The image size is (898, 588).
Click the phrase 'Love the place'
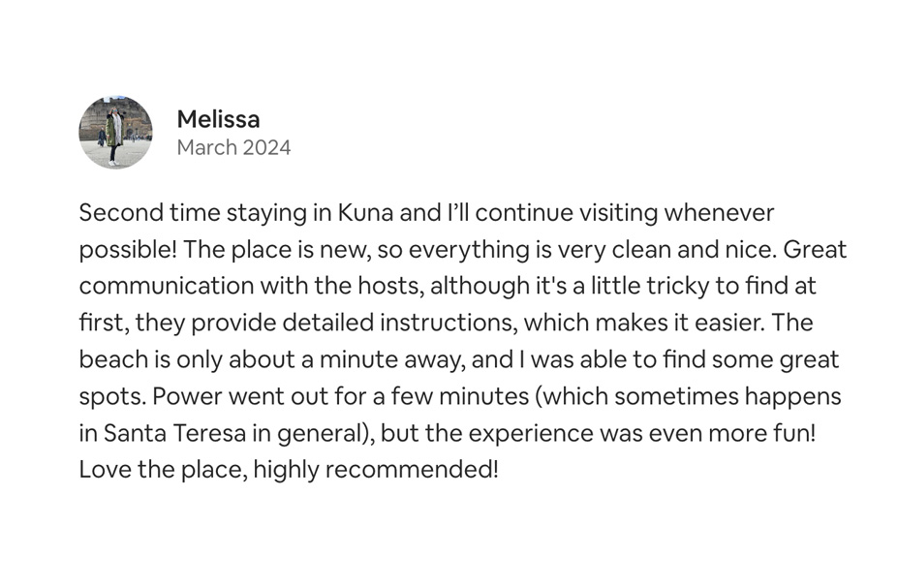[163, 470]
